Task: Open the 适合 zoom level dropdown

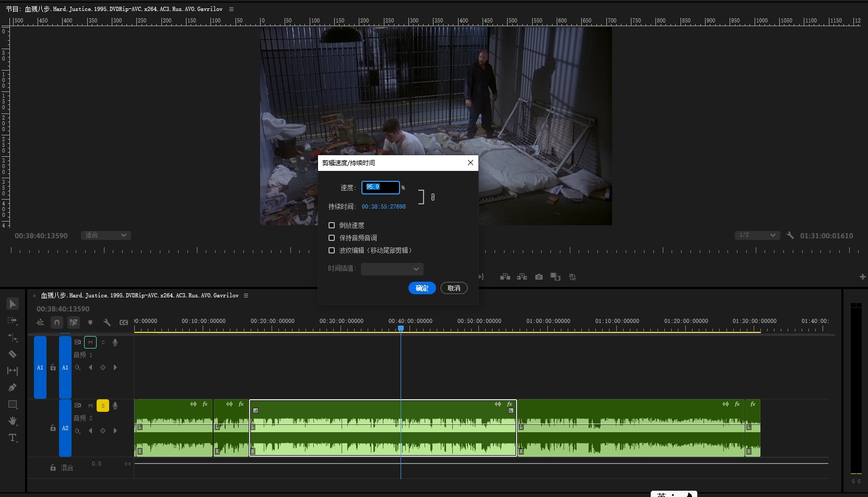Action: 105,235
